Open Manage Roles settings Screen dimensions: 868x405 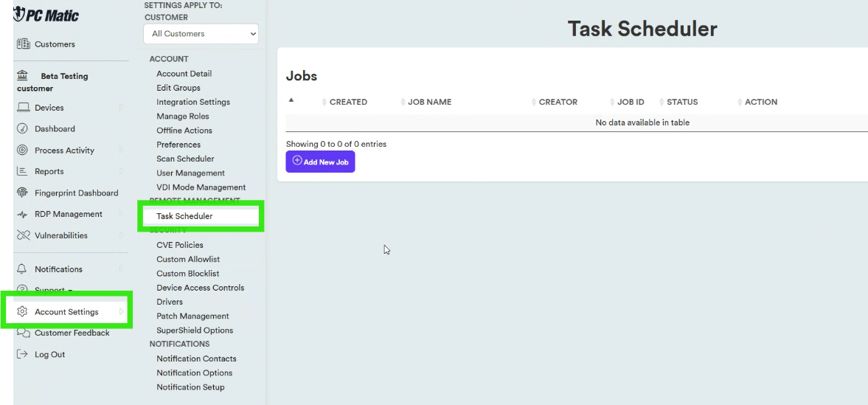[183, 117]
